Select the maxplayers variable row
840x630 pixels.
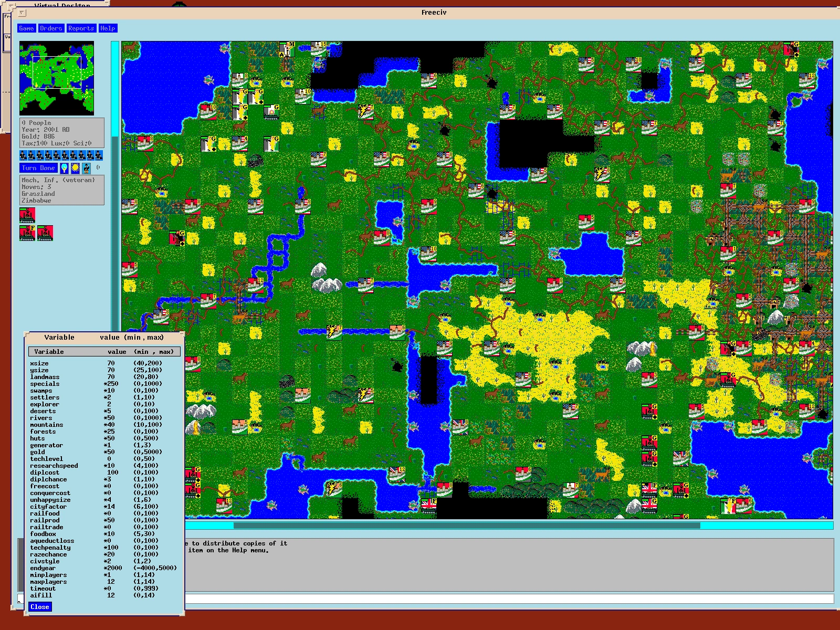tap(104, 582)
